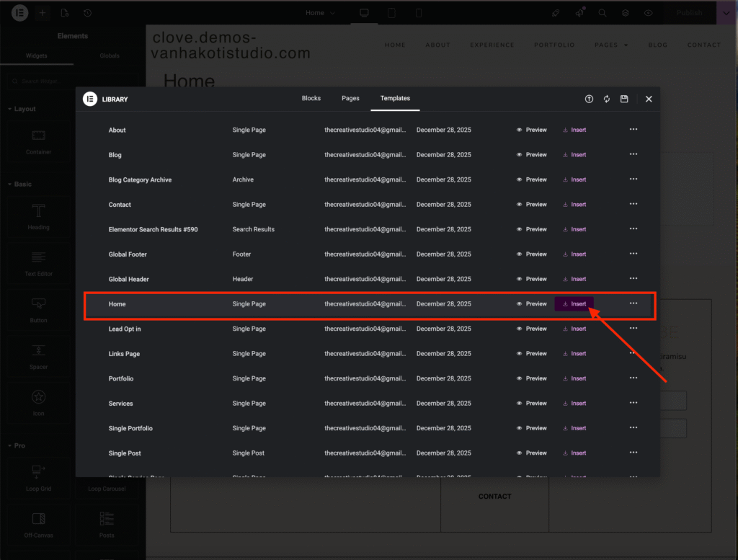Switch to tablet device view icon
This screenshot has width=738, height=560.
coord(391,13)
